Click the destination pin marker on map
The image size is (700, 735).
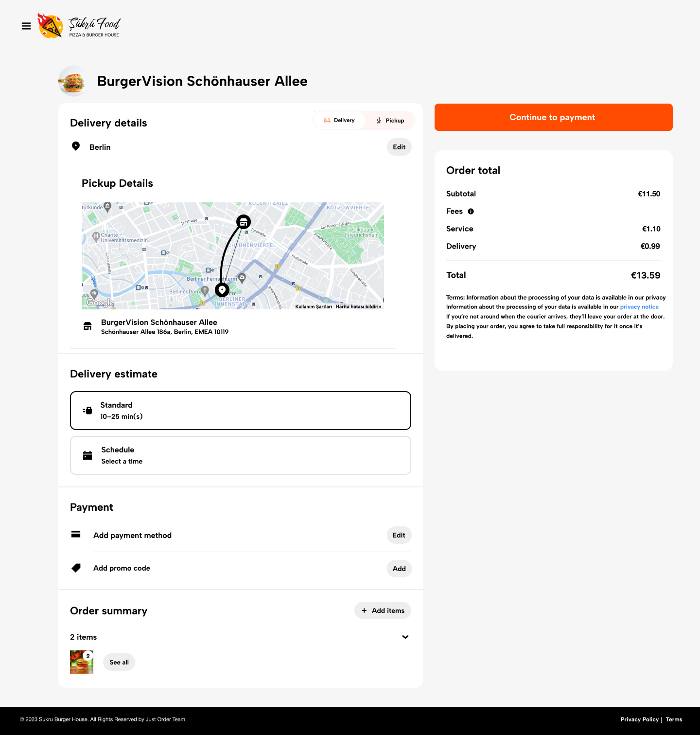pos(222,290)
